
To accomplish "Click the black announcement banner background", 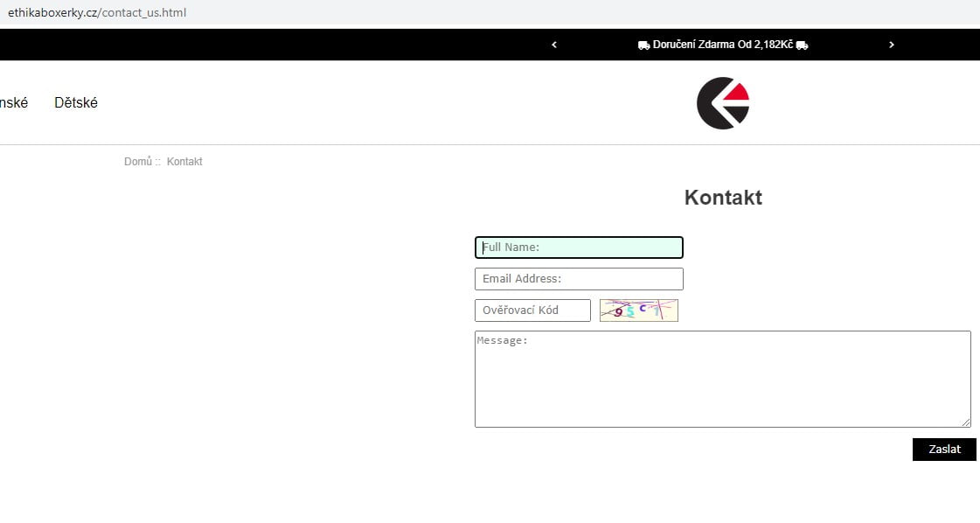I will 262,45.
